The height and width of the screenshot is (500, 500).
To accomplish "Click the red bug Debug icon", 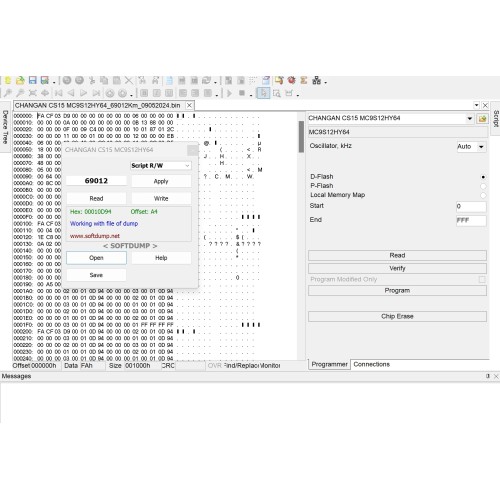I will [x=292, y=80].
